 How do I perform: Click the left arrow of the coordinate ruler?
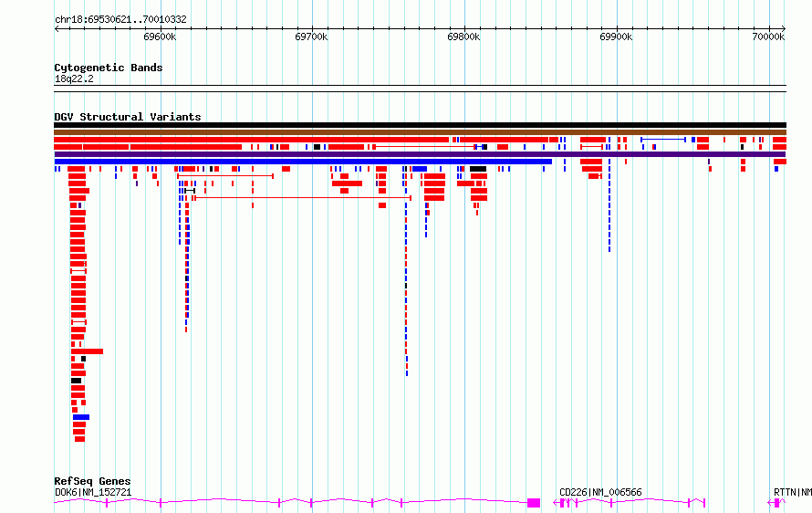click(57, 28)
